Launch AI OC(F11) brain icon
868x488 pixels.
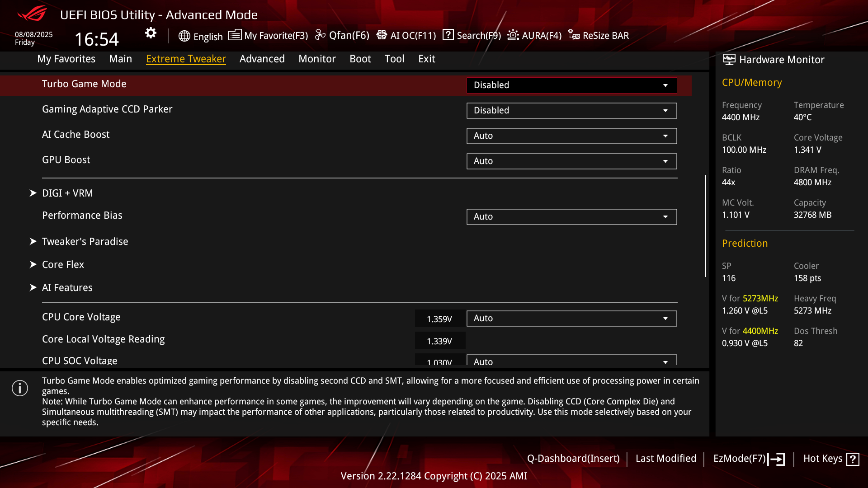click(382, 35)
